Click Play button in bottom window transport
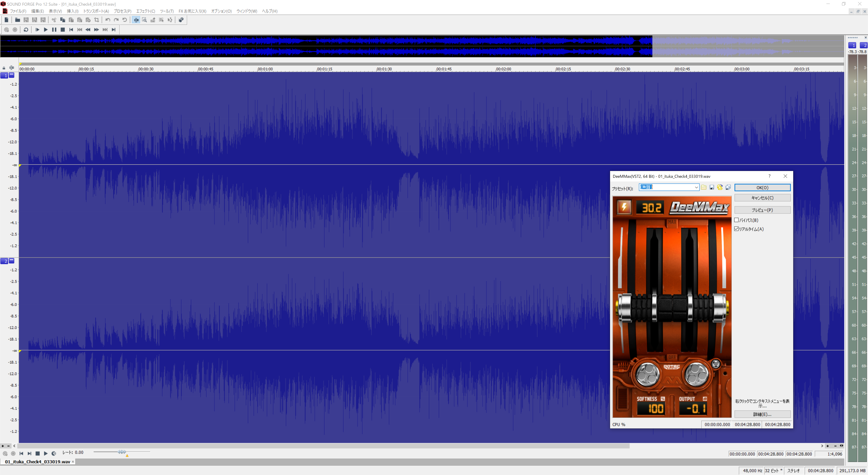Screen dimensions: 868x475 pos(46,454)
